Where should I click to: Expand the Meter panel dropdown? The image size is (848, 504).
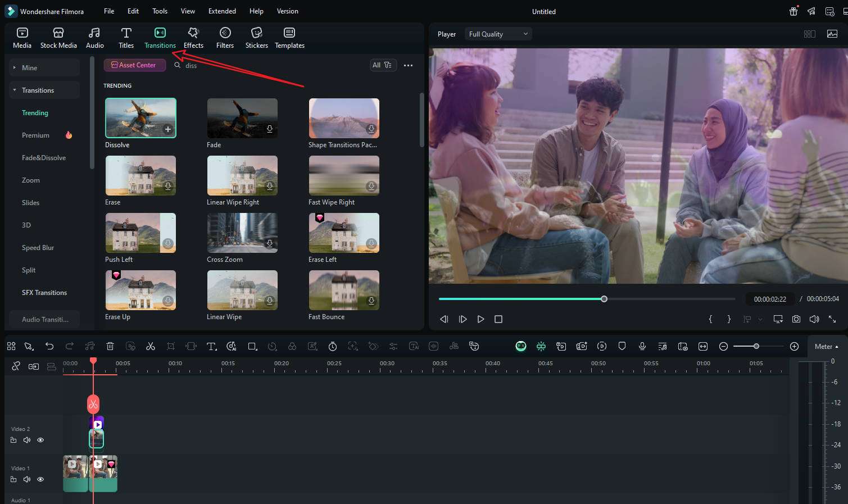827,346
